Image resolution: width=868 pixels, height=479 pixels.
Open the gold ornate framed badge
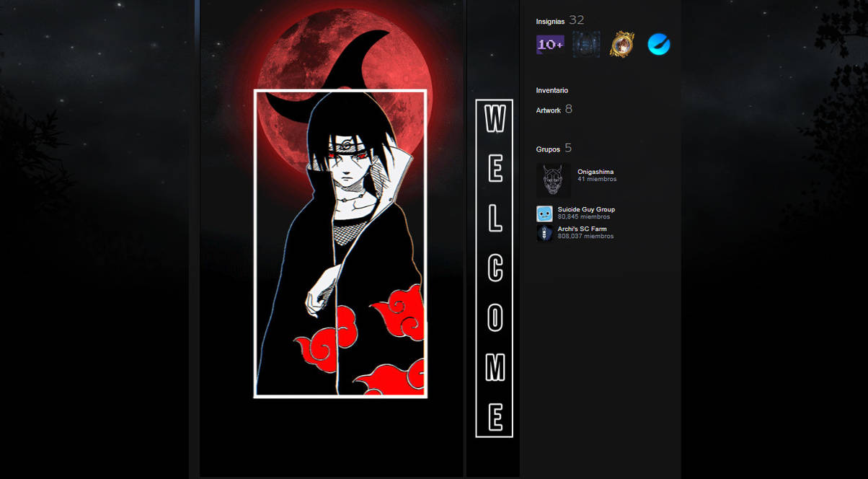pos(622,45)
